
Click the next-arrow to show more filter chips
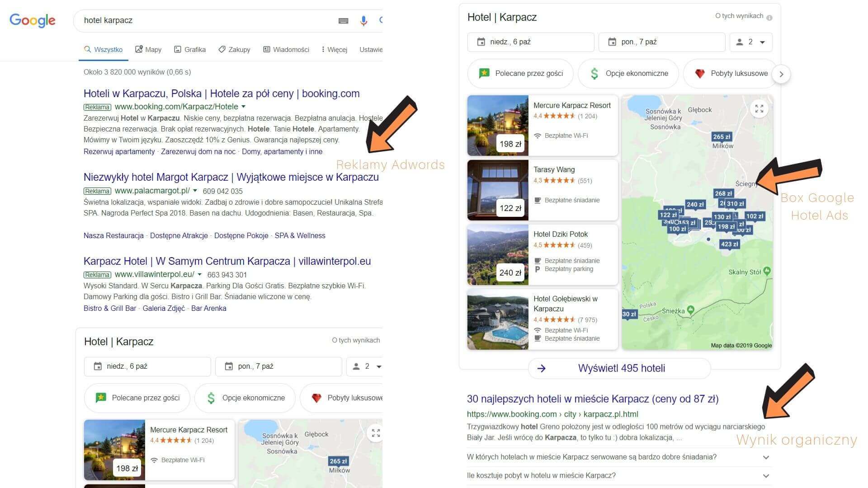point(781,74)
